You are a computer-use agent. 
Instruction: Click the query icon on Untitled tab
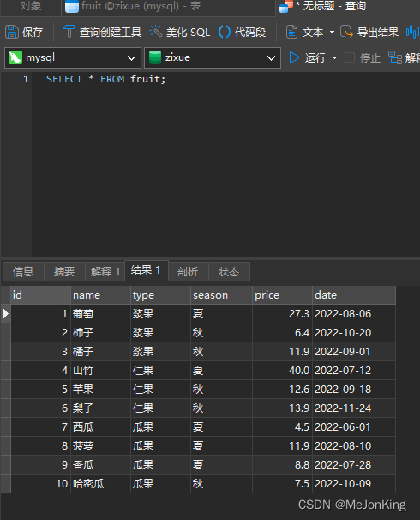tap(286, 6)
